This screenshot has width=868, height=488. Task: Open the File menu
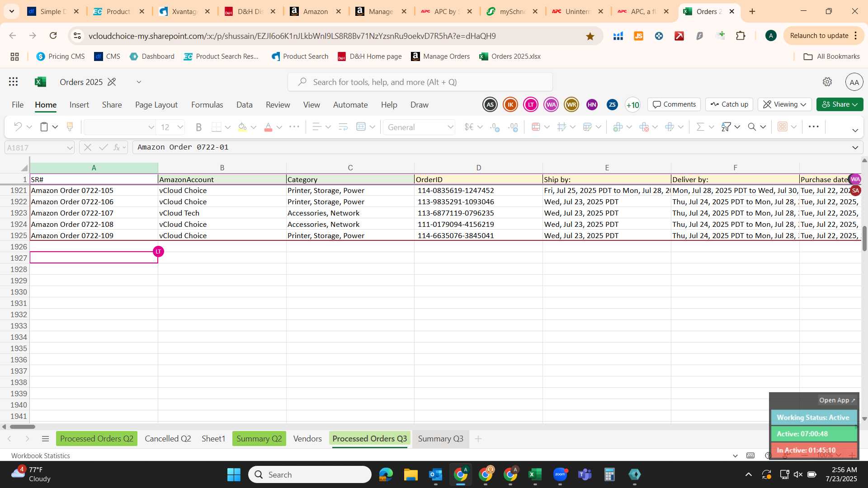[x=18, y=105]
